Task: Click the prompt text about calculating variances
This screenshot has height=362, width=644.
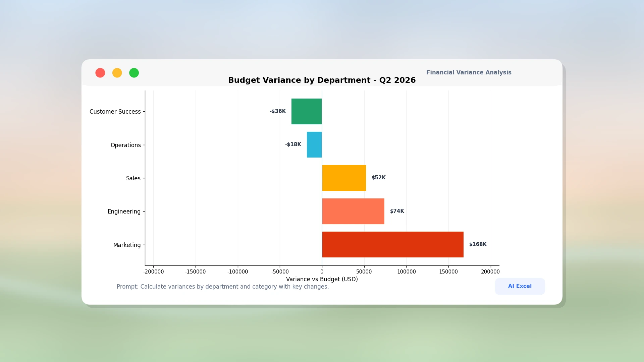Action: [223, 287]
